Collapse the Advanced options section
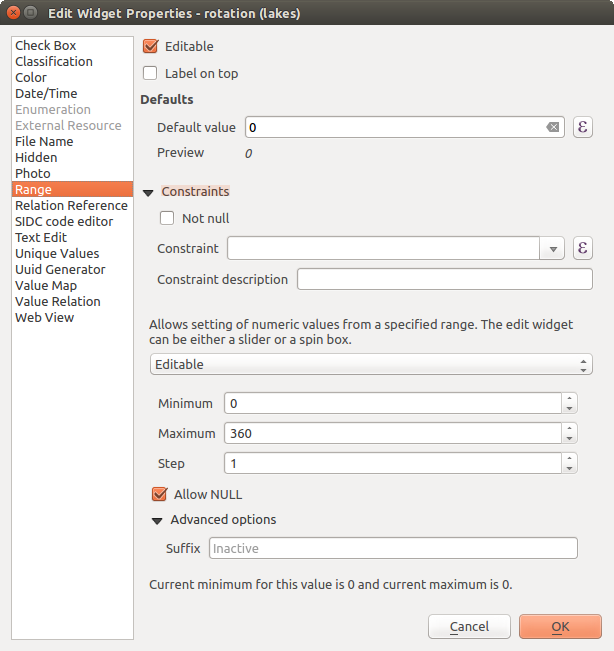 (x=157, y=520)
